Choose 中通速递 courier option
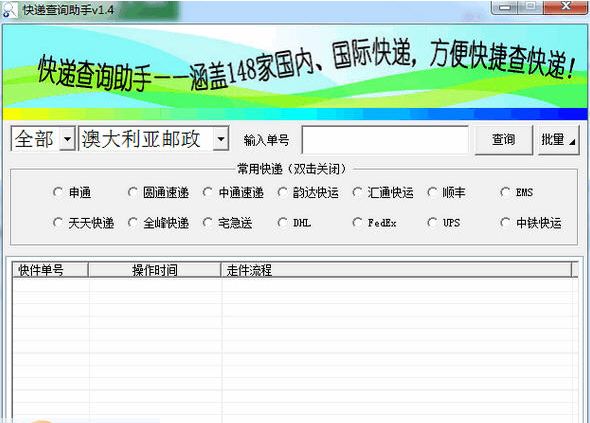This screenshot has width=590, height=423. [207, 192]
